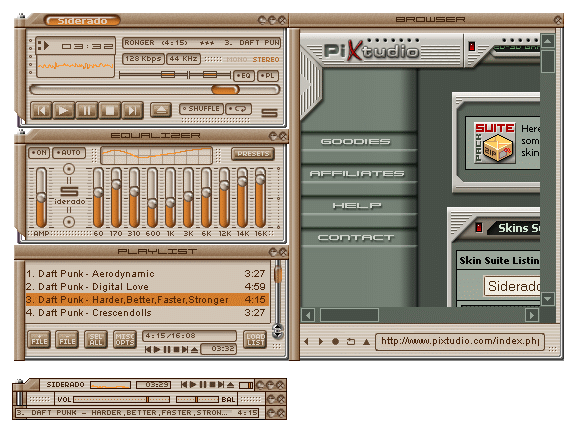The width and height of the screenshot is (578, 435).
Task: Skip to next track in main player
Action: tap(132, 110)
